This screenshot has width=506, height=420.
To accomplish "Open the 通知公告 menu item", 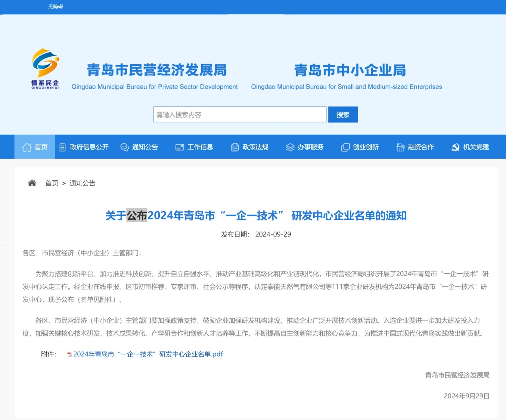I will (x=145, y=147).
